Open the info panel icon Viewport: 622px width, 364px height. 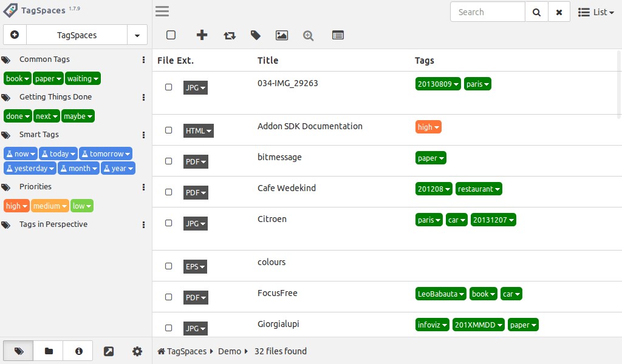[78, 351]
